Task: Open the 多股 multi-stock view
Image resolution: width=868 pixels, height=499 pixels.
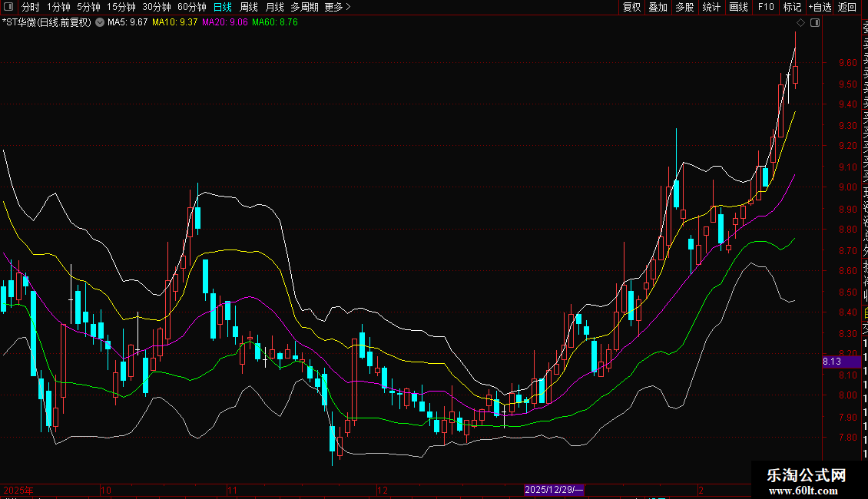Action: (684, 7)
